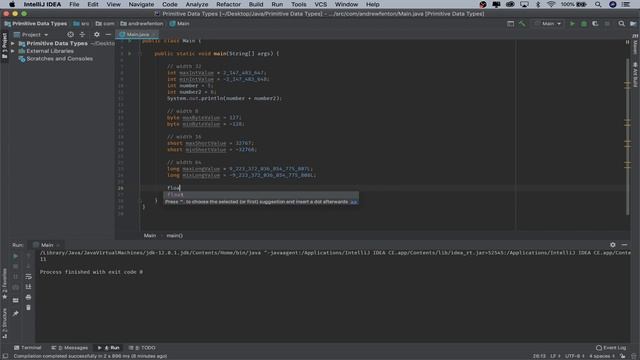The image size is (640, 360).
Task: Run Main with the green play icon
Action: (572, 24)
